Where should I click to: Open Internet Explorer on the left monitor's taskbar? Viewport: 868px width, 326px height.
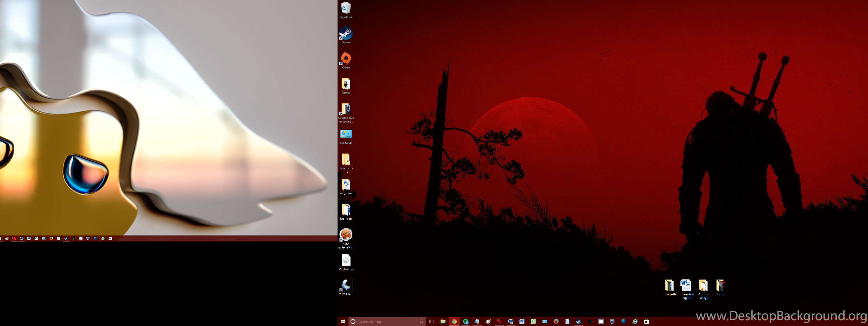click(103, 238)
